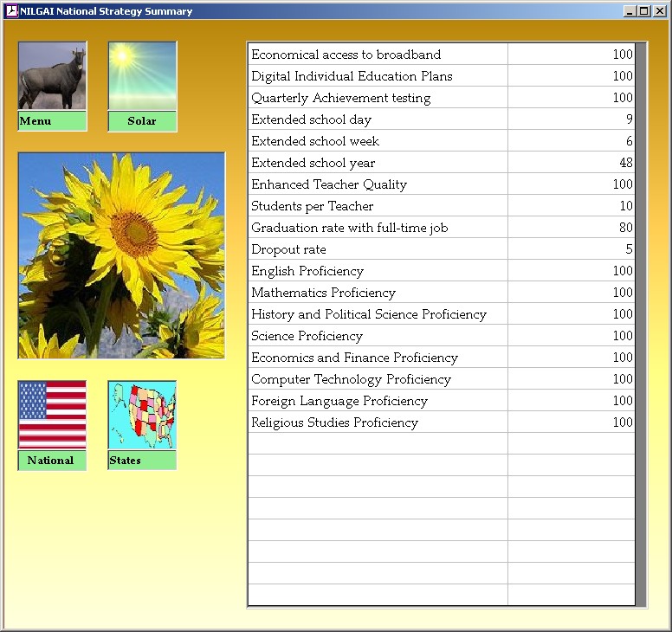Screen dimensions: 672x632
Task: Select the American flag National icon
Action: (x=52, y=415)
